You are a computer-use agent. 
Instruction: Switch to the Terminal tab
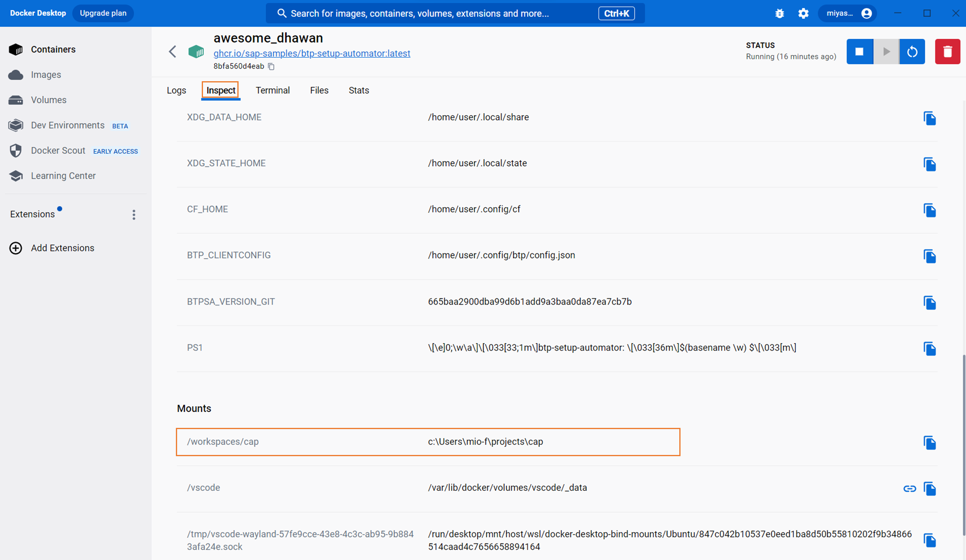click(x=273, y=91)
